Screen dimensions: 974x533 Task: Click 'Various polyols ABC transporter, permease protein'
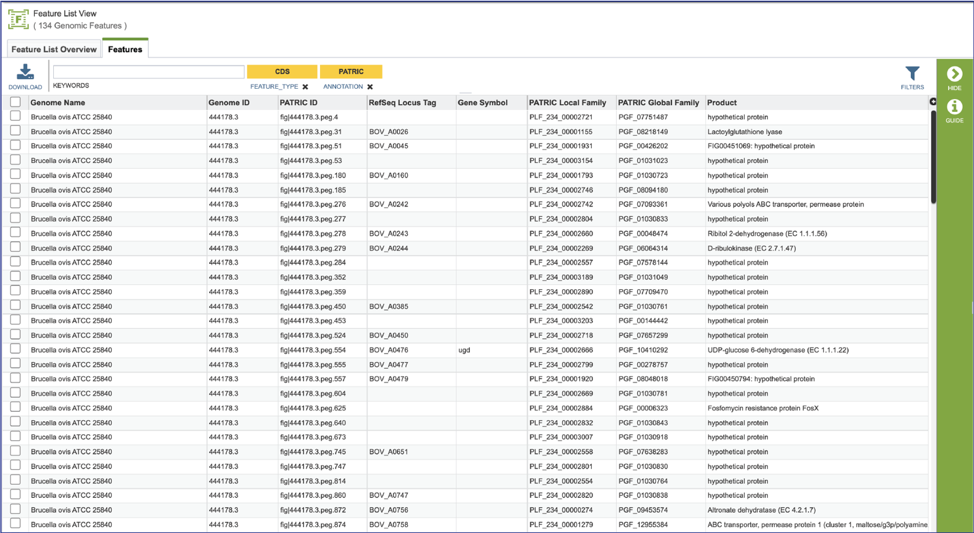click(786, 204)
